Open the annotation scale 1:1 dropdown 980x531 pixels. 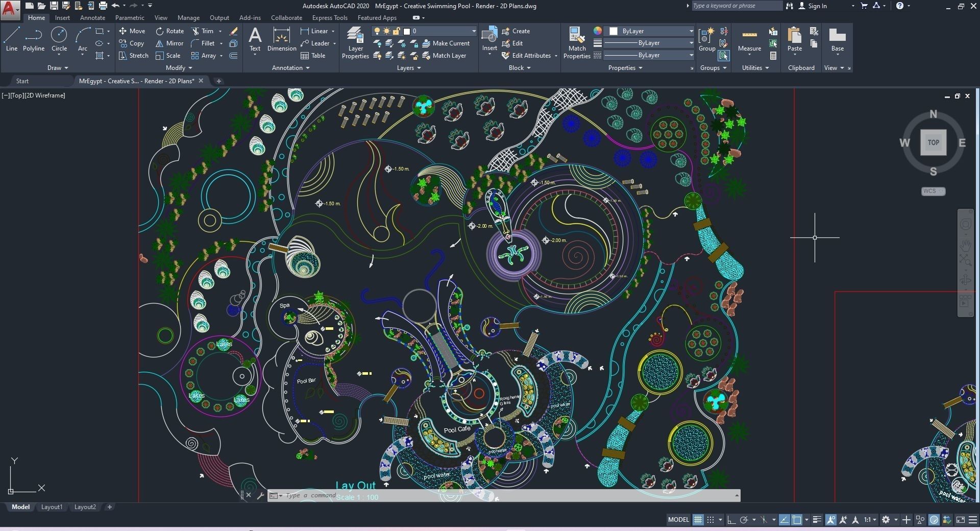[x=870, y=520]
